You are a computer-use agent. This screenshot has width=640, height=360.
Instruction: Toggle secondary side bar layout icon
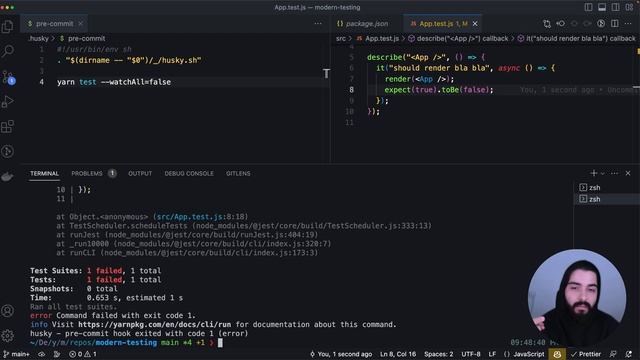[615, 7]
